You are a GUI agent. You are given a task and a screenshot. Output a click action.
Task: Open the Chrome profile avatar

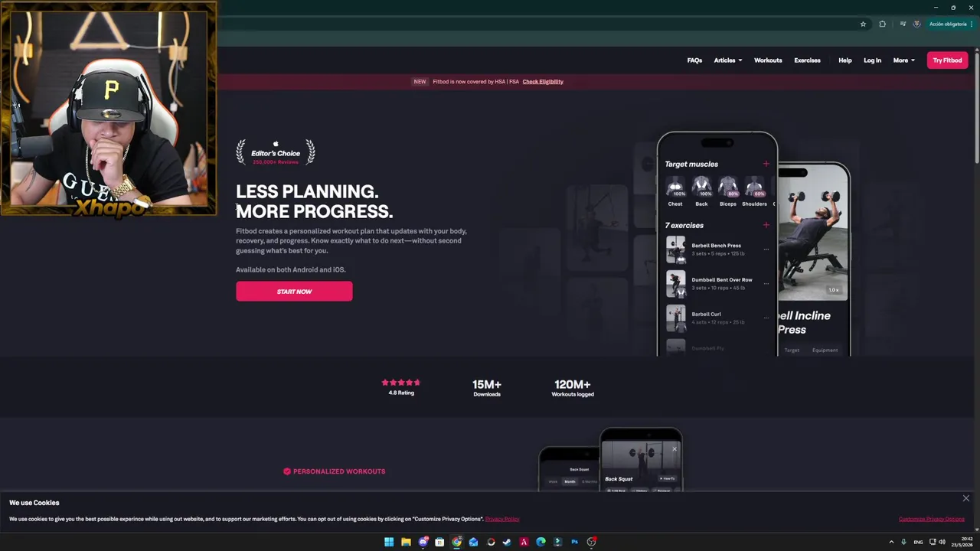916,24
